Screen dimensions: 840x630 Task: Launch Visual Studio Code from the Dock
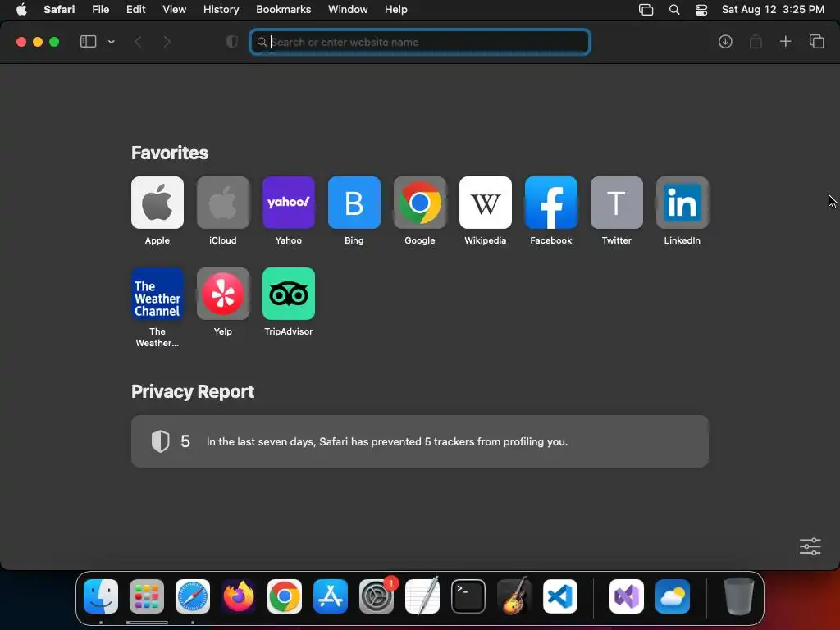click(x=560, y=596)
